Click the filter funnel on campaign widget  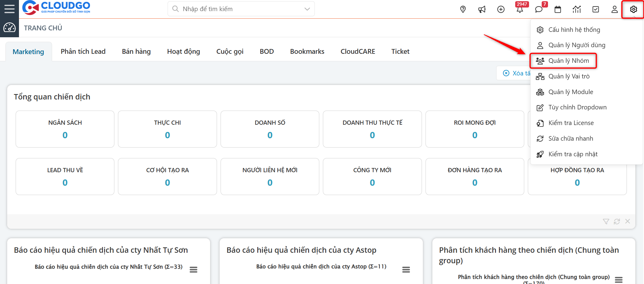606,221
